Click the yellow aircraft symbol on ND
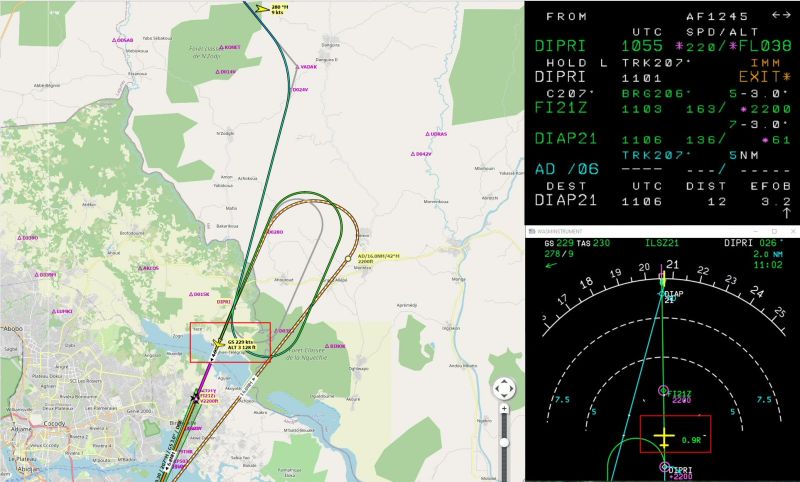This screenshot has width=800, height=482. [x=664, y=439]
